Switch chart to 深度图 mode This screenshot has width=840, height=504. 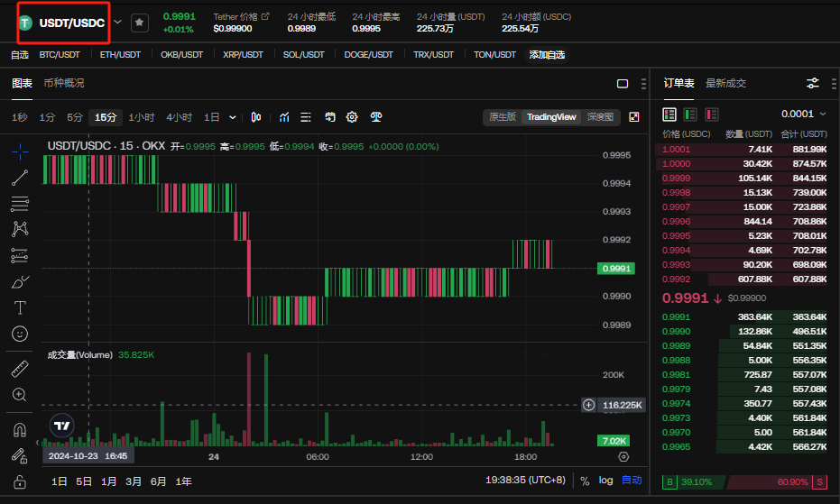point(600,117)
